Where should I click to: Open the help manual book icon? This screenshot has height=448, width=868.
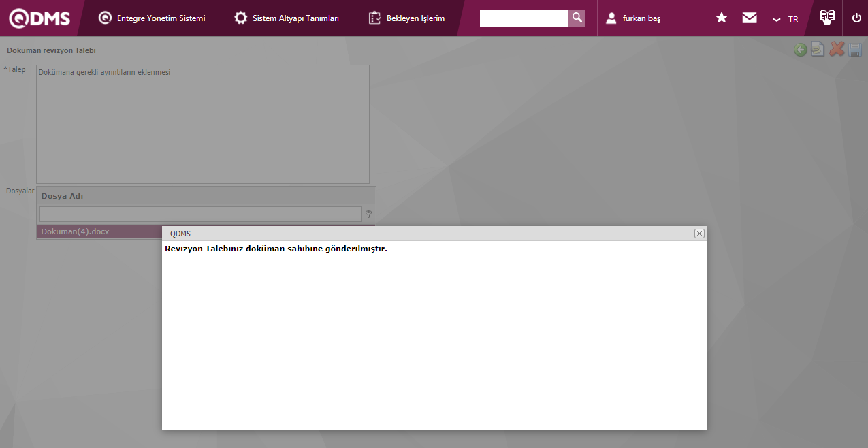click(x=827, y=18)
